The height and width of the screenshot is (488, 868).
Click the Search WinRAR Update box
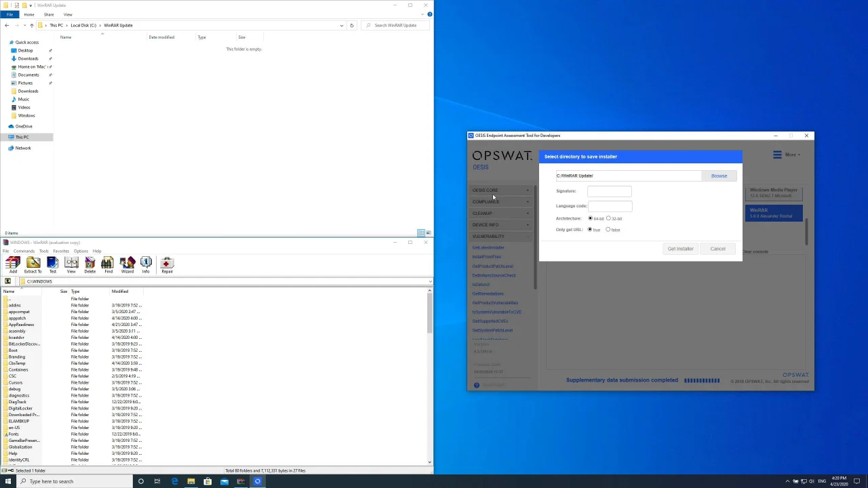(395, 25)
